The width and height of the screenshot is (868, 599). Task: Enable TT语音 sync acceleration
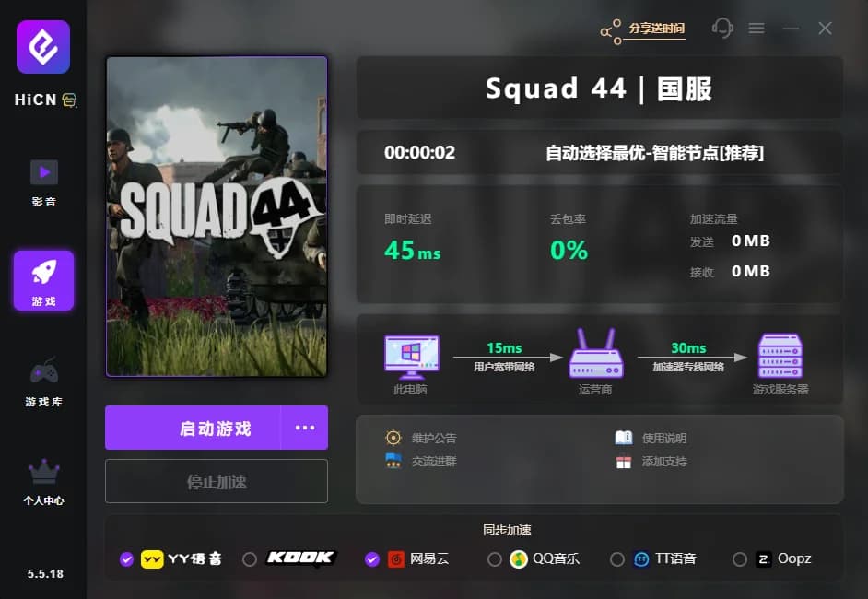pos(617,559)
